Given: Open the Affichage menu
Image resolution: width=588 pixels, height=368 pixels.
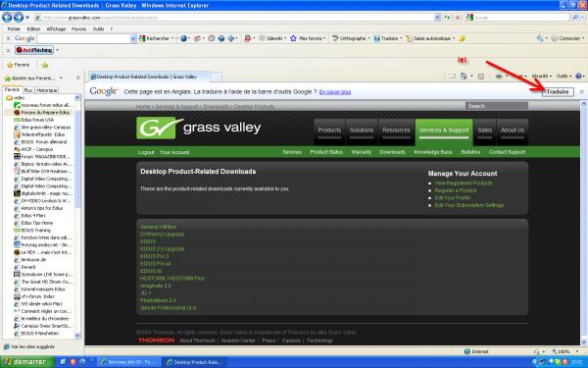Looking at the screenshot, I should [56, 28].
